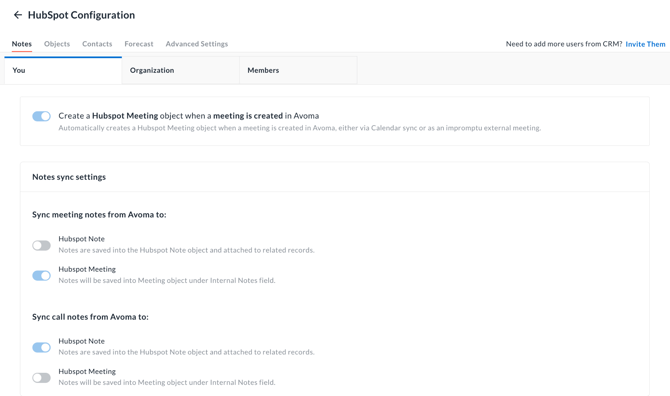670x396 pixels.
Task: Click 'Need to add more users from CRM?' text
Action: pos(564,44)
